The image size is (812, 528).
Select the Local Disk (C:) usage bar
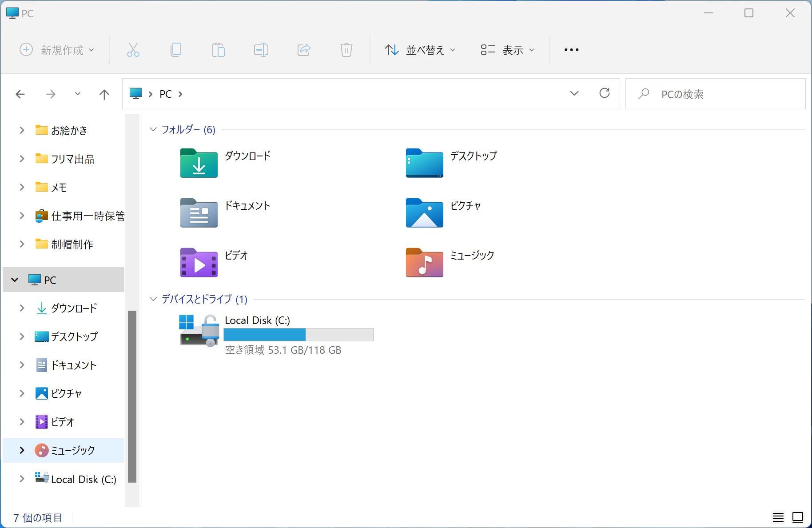(x=298, y=335)
